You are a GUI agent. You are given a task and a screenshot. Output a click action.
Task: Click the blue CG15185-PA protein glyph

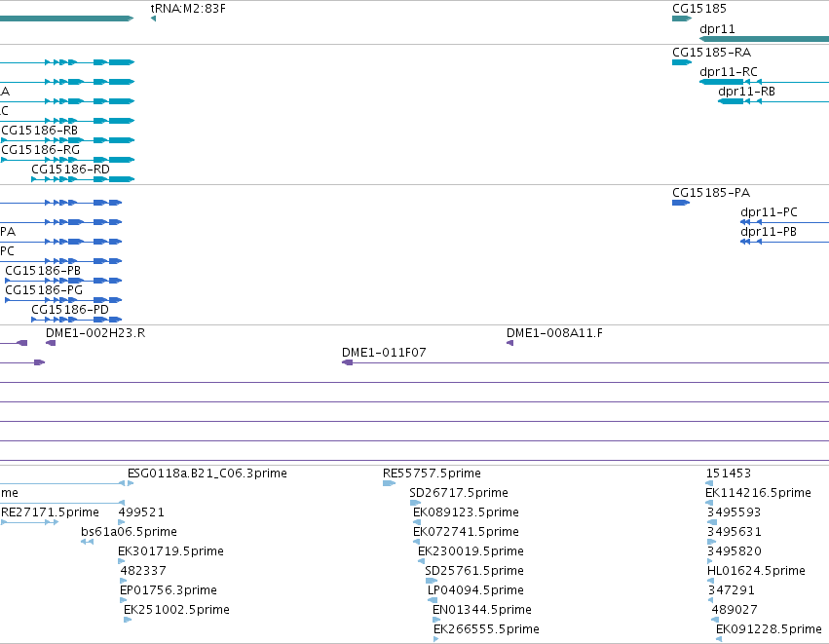point(680,203)
